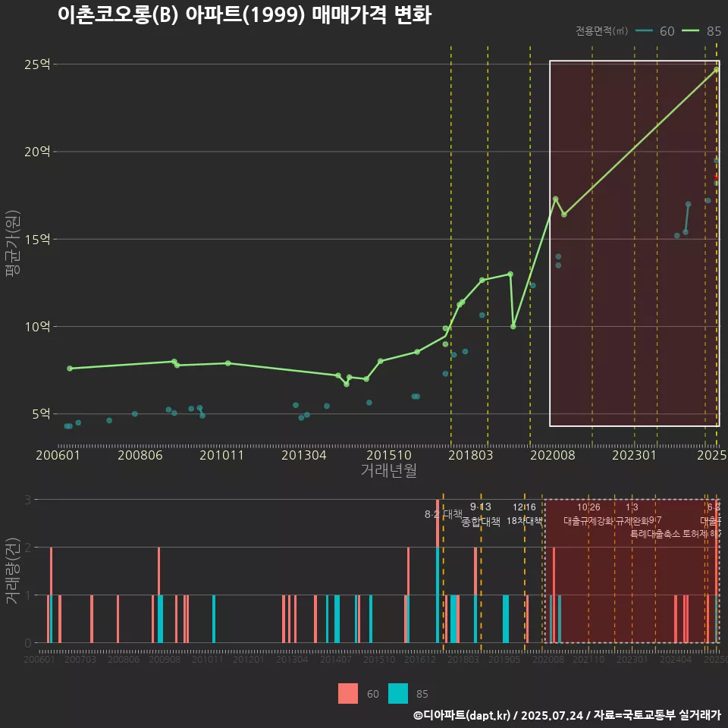Click the 10억 y-axis gridline label
Screen dimensions: 728x728
point(37,327)
